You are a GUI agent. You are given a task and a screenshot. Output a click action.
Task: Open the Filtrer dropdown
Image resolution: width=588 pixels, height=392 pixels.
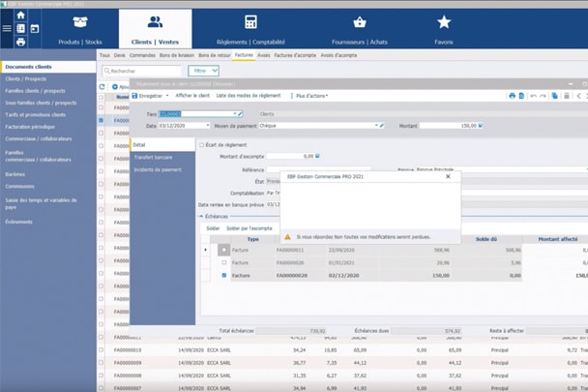click(x=203, y=71)
